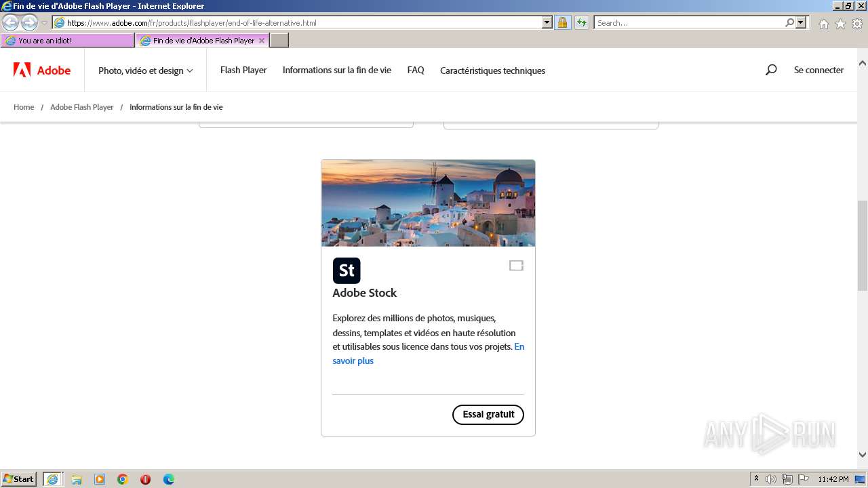Image resolution: width=868 pixels, height=488 pixels.
Task: Go to Home breadcrumb
Action: 24,107
